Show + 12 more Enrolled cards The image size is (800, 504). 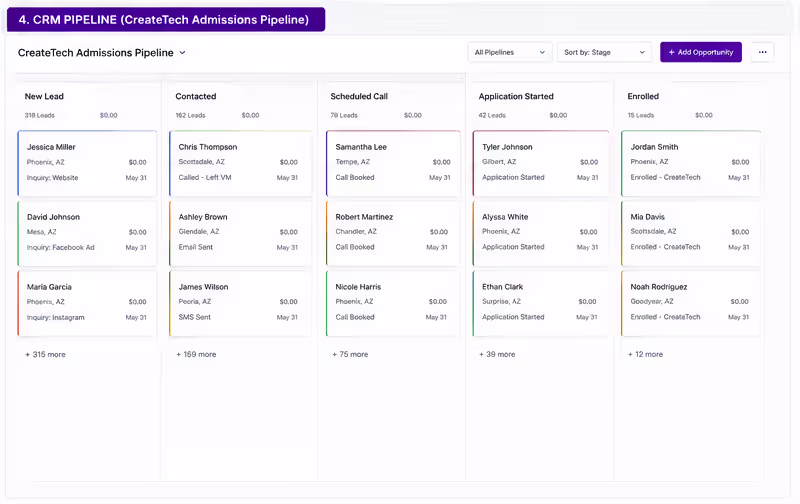tap(645, 354)
